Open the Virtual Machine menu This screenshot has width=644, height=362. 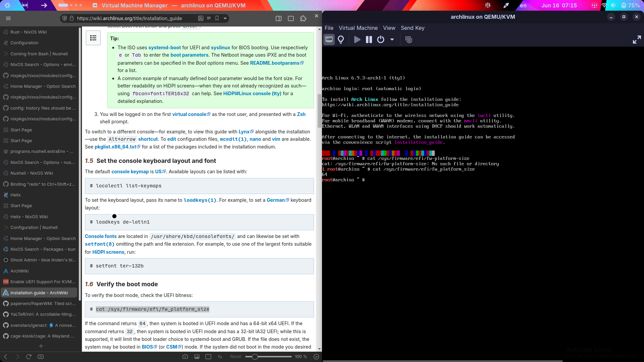(x=358, y=28)
